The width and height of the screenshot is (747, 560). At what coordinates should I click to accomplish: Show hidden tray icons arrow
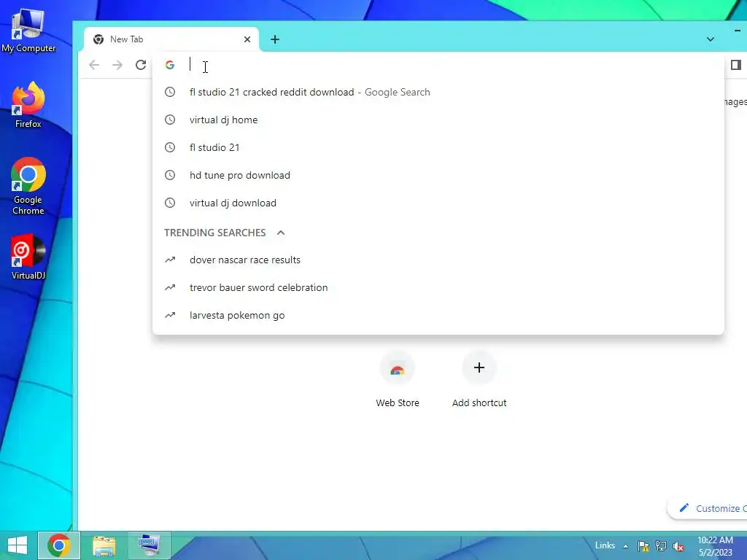(625, 546)
